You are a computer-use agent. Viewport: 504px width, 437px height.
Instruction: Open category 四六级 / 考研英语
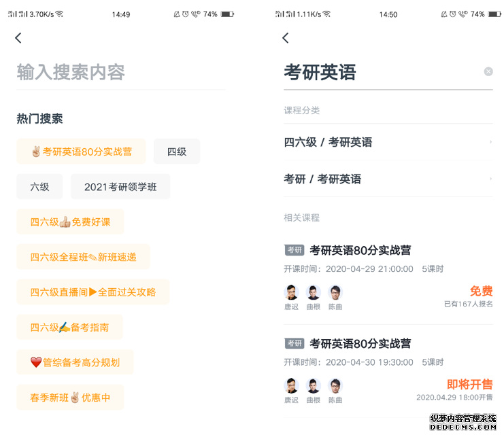(388, 142)
